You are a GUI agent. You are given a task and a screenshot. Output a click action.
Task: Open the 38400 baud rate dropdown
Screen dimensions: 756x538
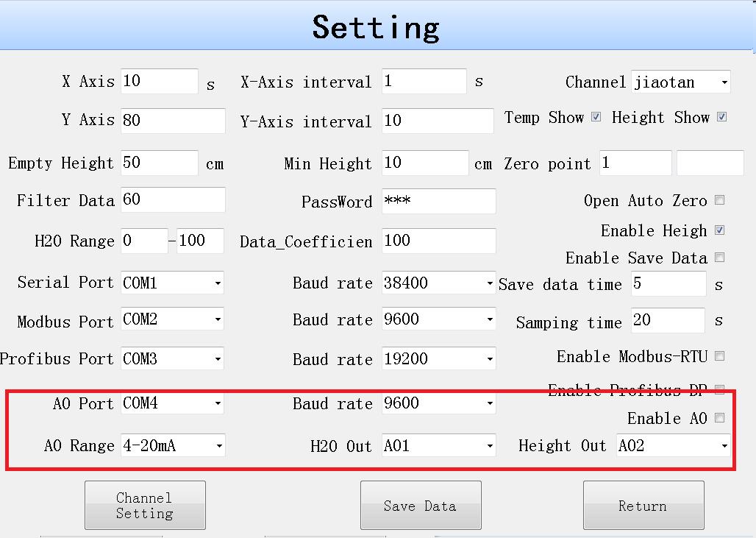[438, 283]
